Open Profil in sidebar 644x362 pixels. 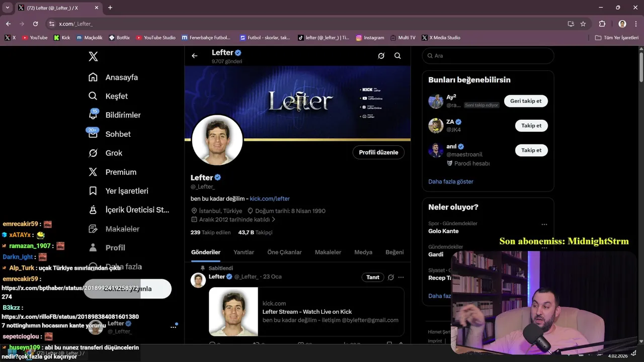pyautogui.click(x=107, y=248)
